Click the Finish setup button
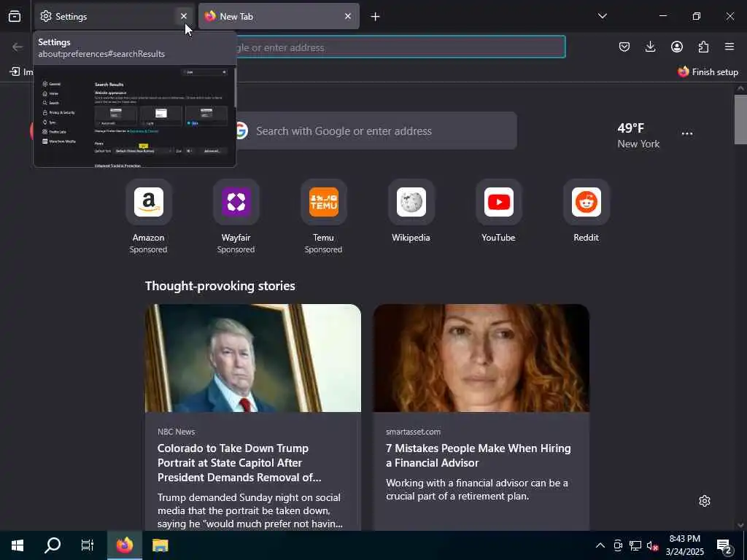 click(x=708, y=72)
